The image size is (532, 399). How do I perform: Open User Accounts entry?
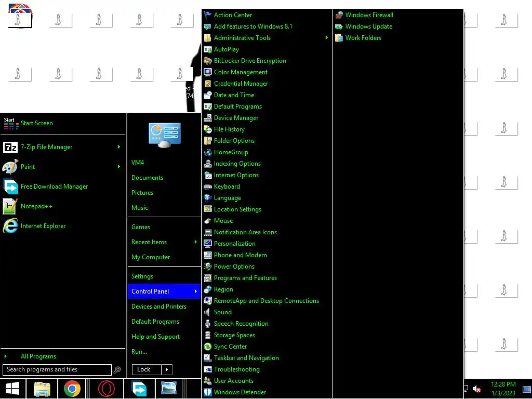point(234,381)
